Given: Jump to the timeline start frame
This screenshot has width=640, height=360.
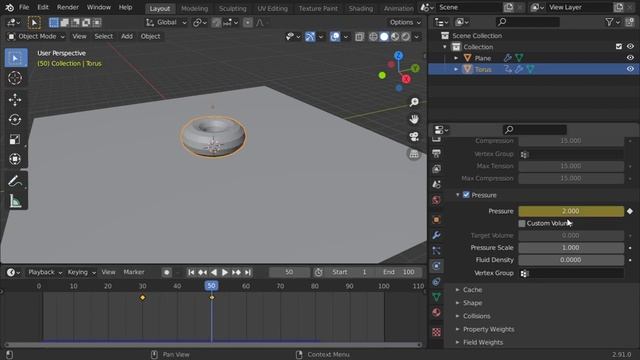Looking at the screenshot, I should click(x=191, y=272).
